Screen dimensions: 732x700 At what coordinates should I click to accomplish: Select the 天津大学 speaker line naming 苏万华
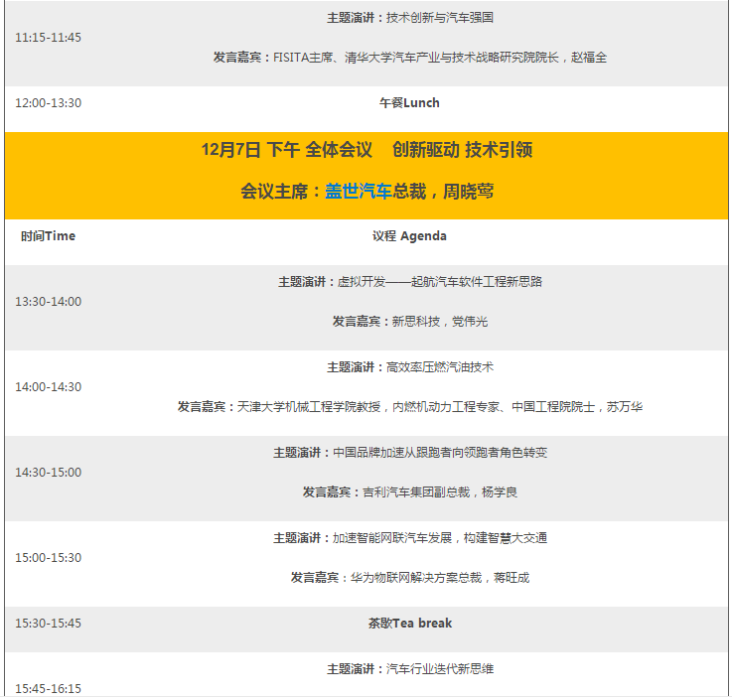click(409, 407)
